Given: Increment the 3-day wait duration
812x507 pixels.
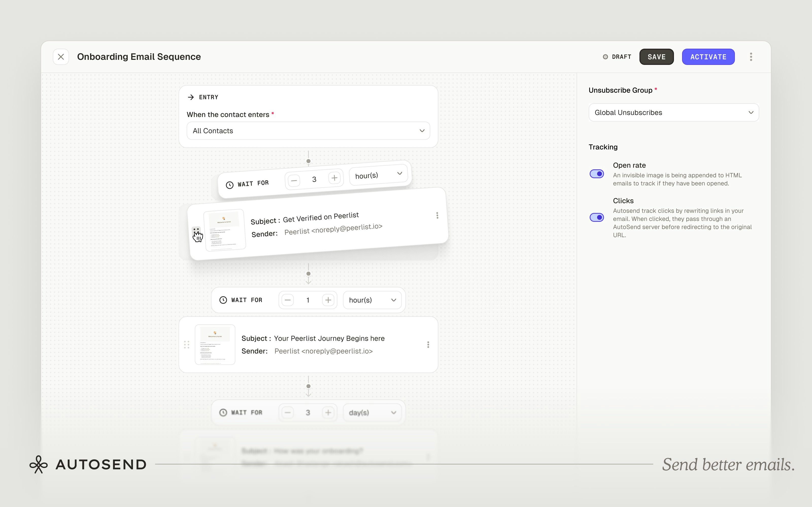Looking at the screenshot, I should pos(329,412).
